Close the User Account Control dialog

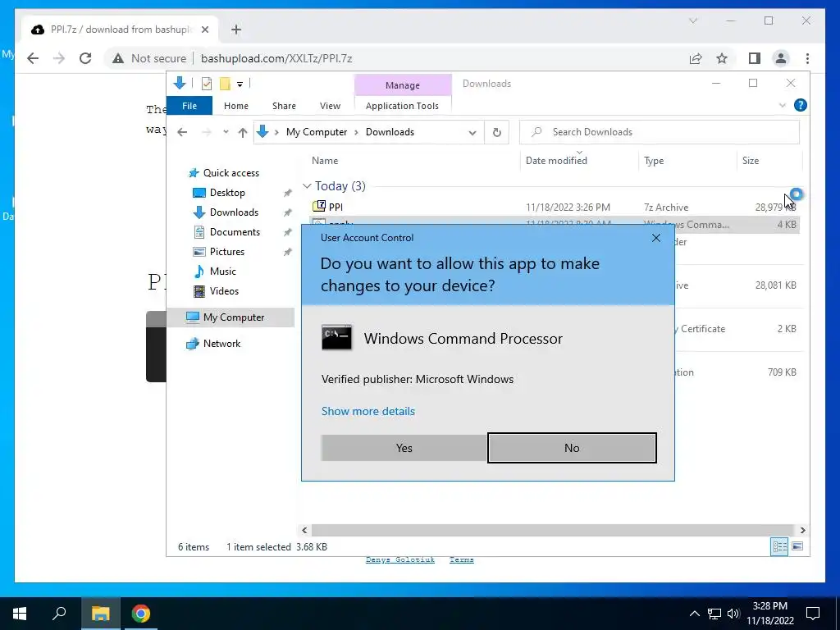656,238
